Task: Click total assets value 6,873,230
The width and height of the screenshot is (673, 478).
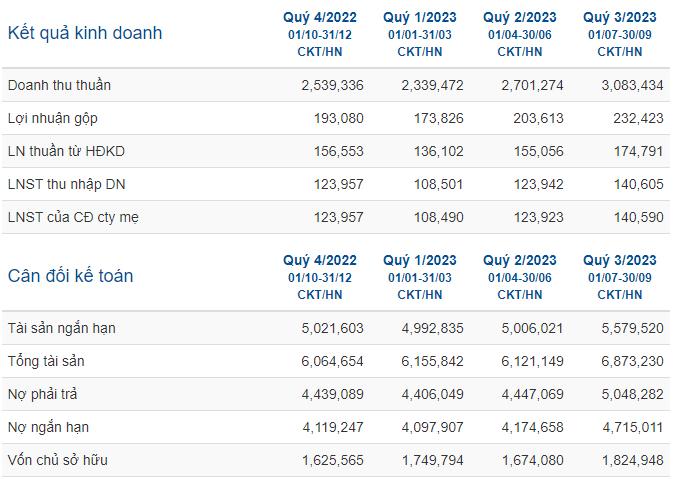Action: [632, 362]
